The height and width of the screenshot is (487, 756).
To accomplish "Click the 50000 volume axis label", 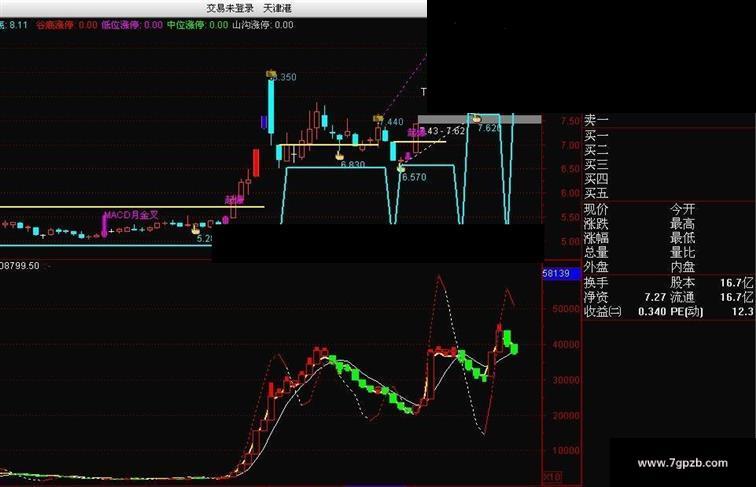I will (x=566, y=309).
